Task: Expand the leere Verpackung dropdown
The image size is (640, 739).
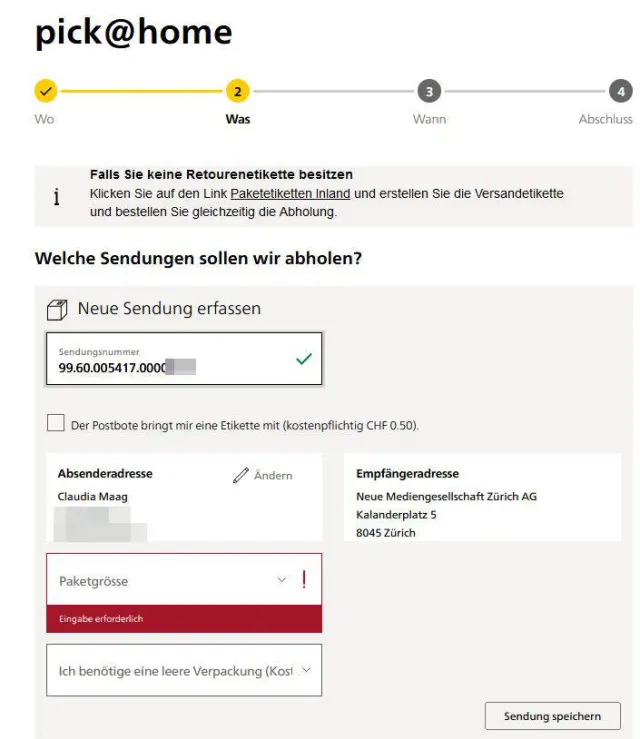Action: [184, 671]
